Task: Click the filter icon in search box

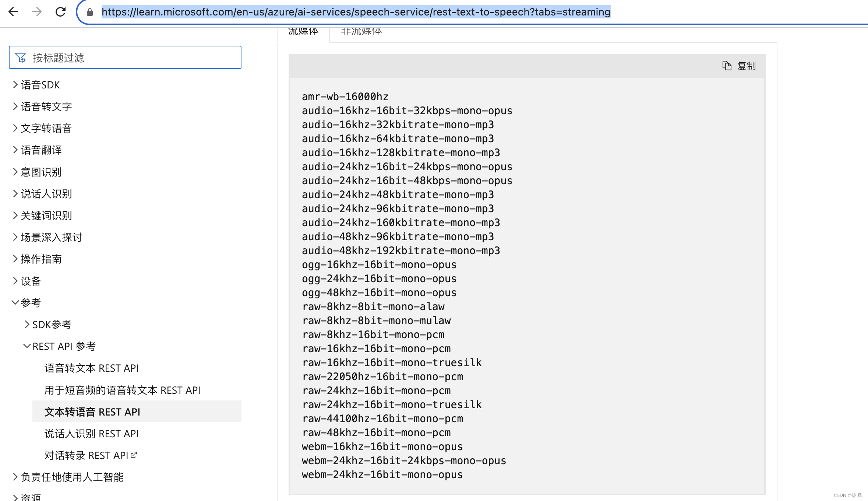Action: [21, 58]
